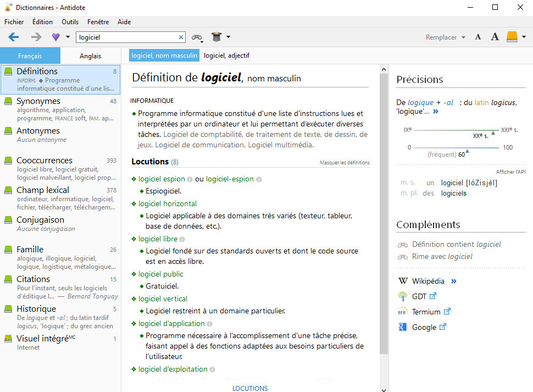This screenshot has width=533, height=392.
Task: Increase text size with the large A
Action: click(495, 37)
